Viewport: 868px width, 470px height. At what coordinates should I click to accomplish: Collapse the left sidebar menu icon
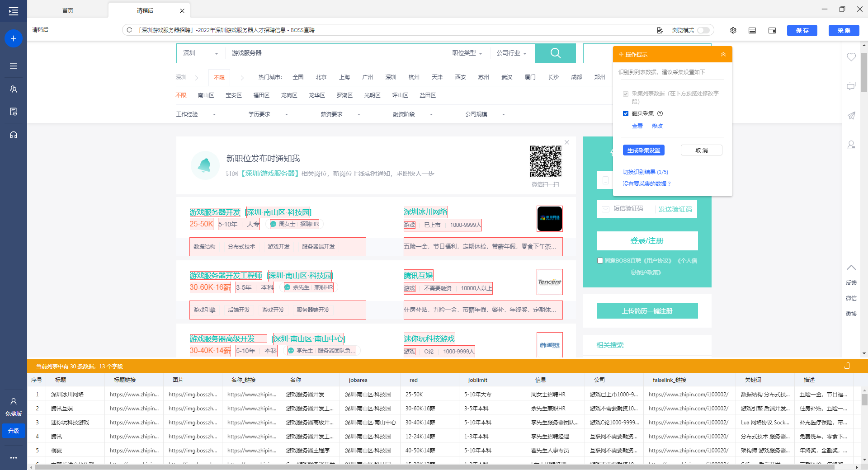pyautogui.click(x=14, y=11)
